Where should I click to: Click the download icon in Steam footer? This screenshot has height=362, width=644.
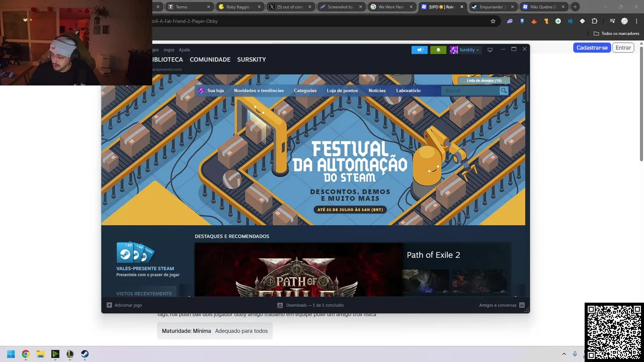[x=280, y=305]
